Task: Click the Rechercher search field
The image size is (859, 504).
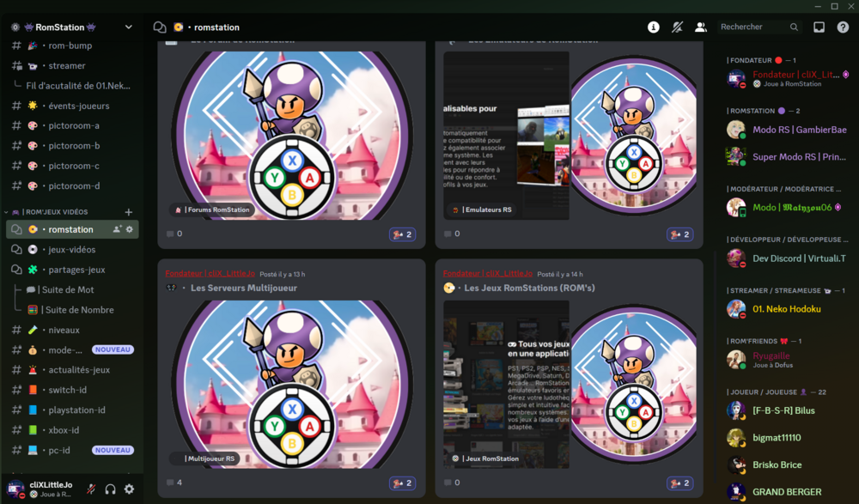Action: pos(753,27)
